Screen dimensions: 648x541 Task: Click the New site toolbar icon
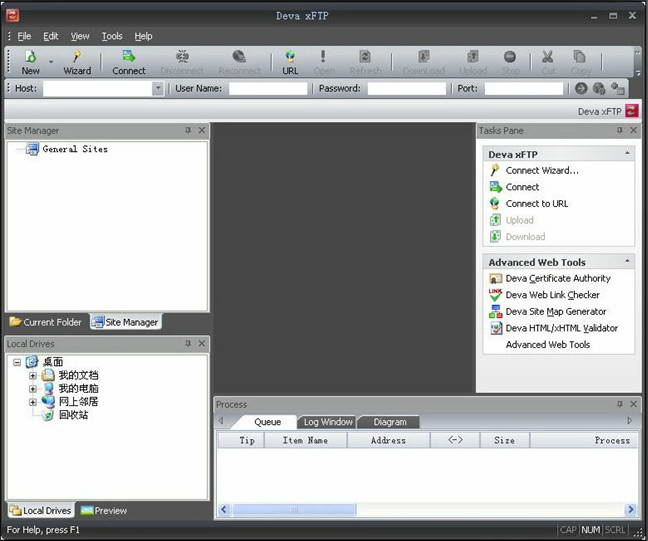(30, 62)
